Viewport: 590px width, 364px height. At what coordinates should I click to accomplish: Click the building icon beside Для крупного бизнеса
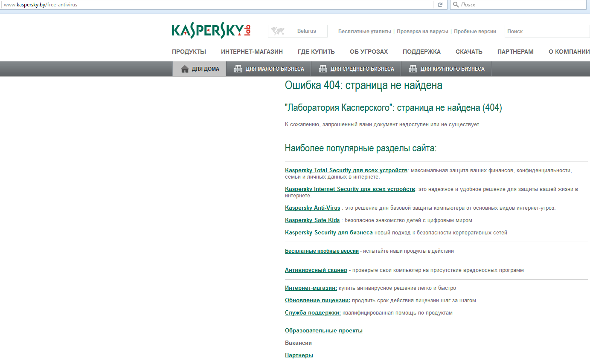click(x=413, y=69)
